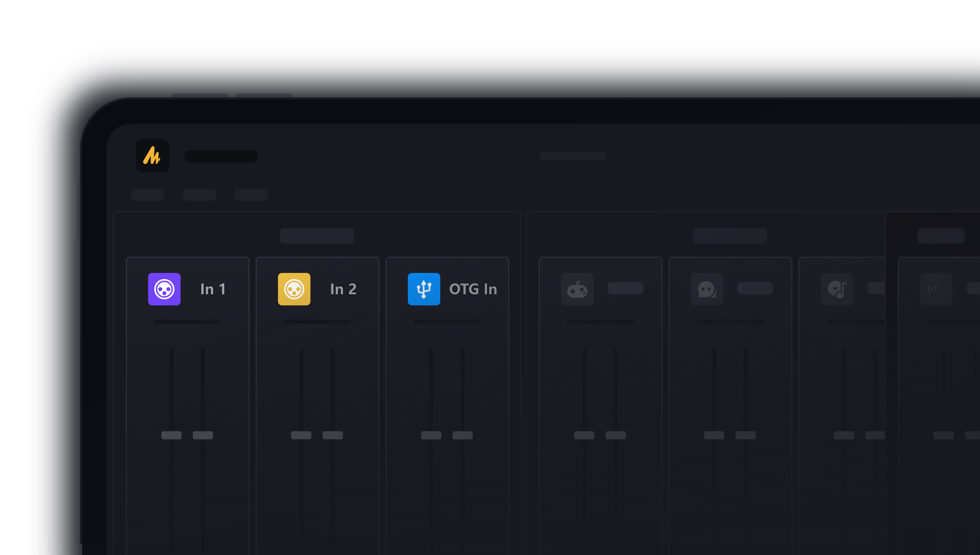Click the "In 1" channel label

tap(213, 289)
